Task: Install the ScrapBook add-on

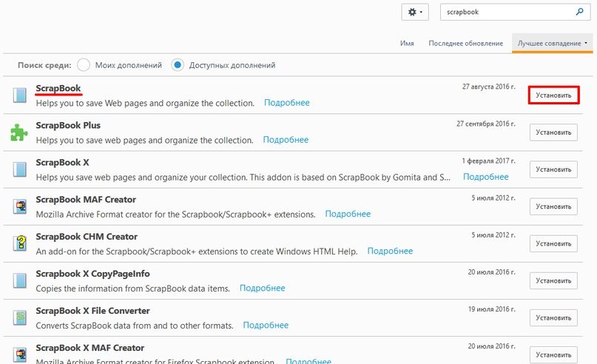Action: [x=553, y=95]
